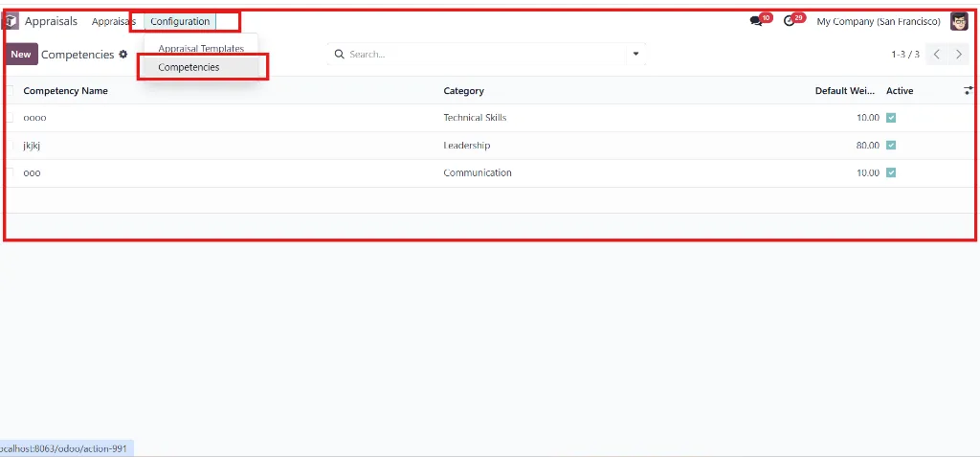This screenshot has width=980, height=457.
Task: Open the user avatar menu
Action: coord(959,21)
